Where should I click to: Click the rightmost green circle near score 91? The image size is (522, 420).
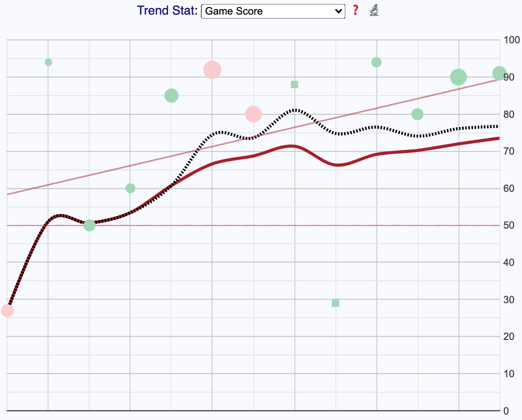pyautogui.click(x=499, y=74)
